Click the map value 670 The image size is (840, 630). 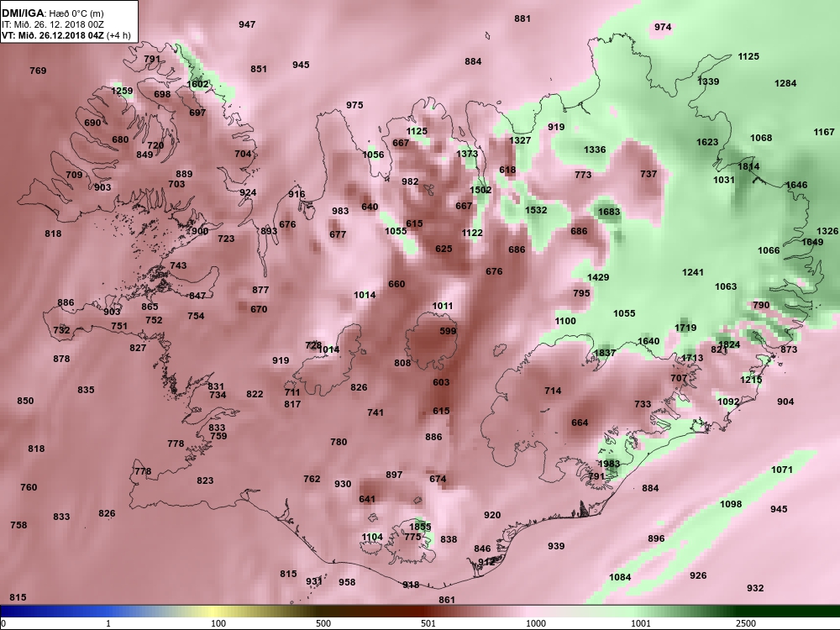coord(259,308)
